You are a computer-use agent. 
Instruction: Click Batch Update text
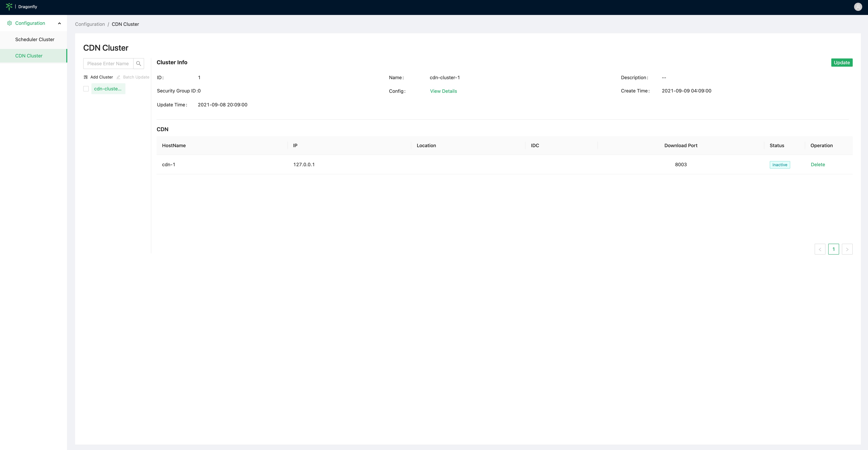click(x=136, y=77)
